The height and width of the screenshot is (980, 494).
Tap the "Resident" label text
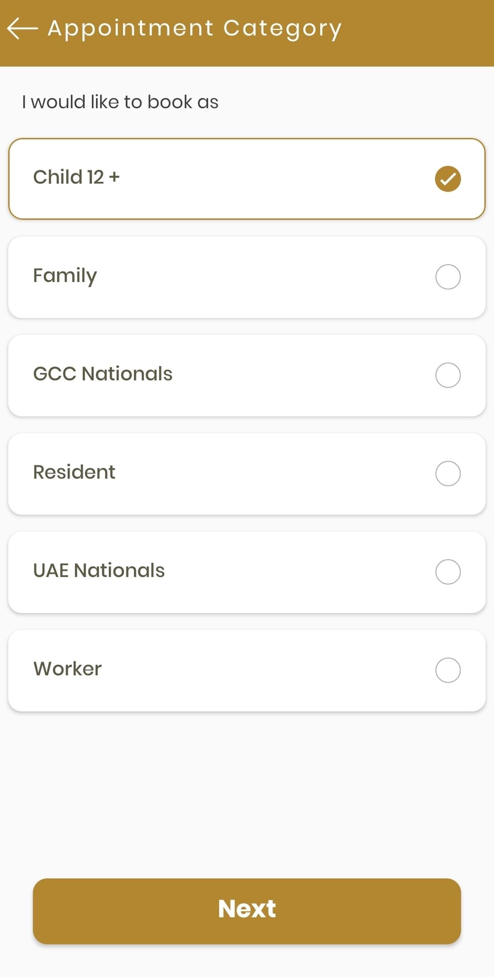[x=74, y=472]
